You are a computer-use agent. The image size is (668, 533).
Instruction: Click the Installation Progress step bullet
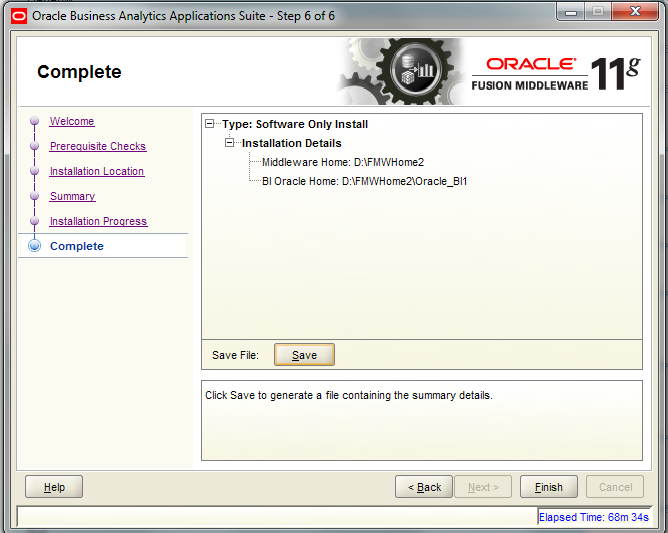(35, 221)
